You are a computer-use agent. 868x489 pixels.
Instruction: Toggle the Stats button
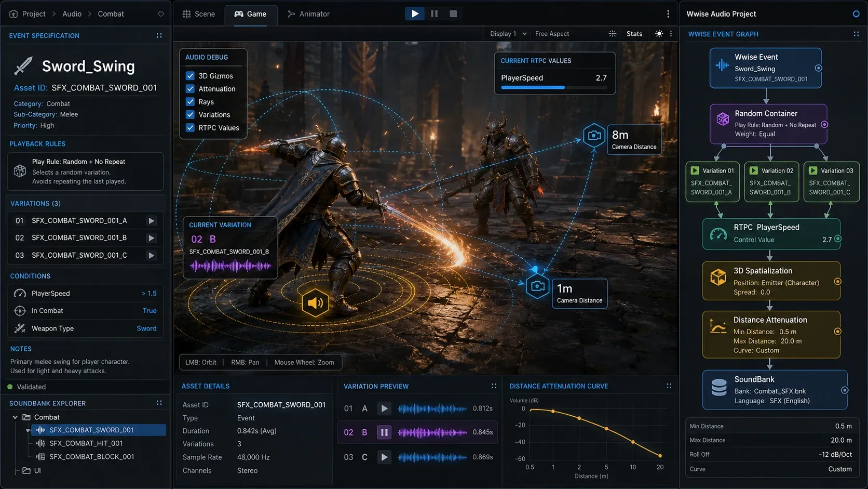click(634, 34)
